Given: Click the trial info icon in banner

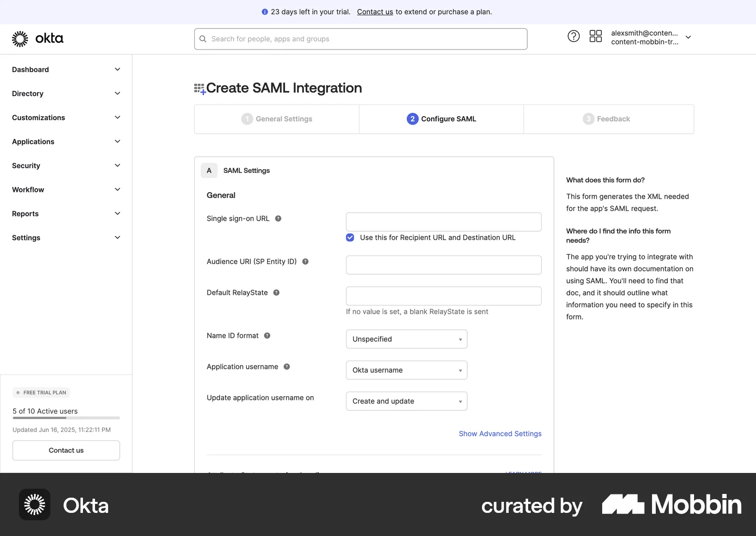Looking at the screenshot, I should pos(265,12).
